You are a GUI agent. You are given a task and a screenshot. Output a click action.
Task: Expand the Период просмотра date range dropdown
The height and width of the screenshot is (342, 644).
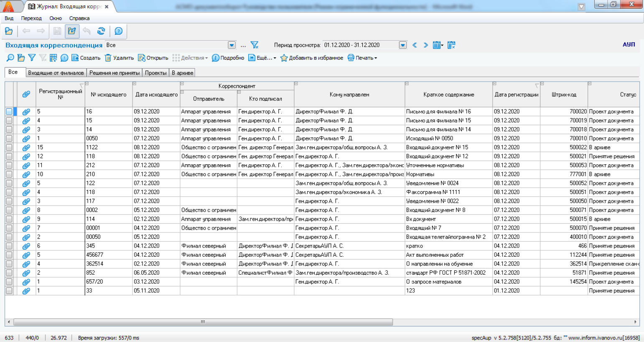point(403,45)
